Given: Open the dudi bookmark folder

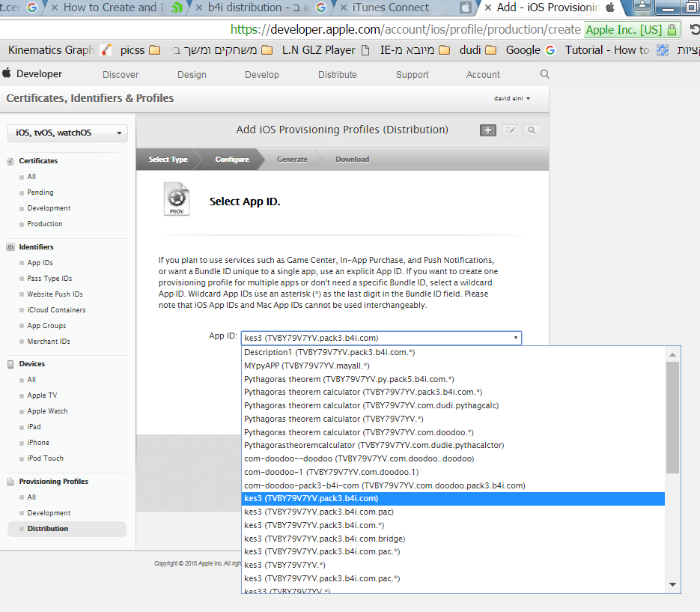Looking at the screenshot, I should coord(478,50).
